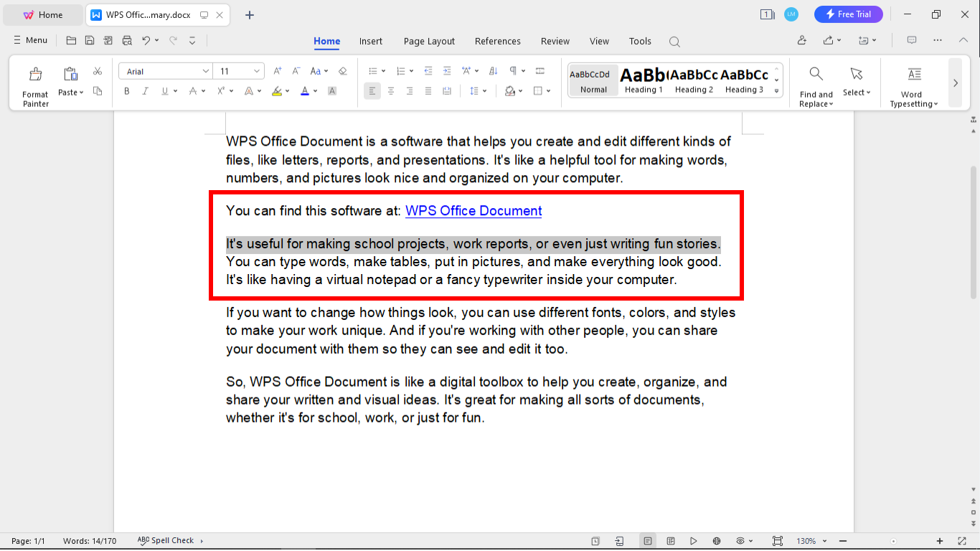Expand the line spacing options
The width and height of the screenshot is (980, 551).
485,91
